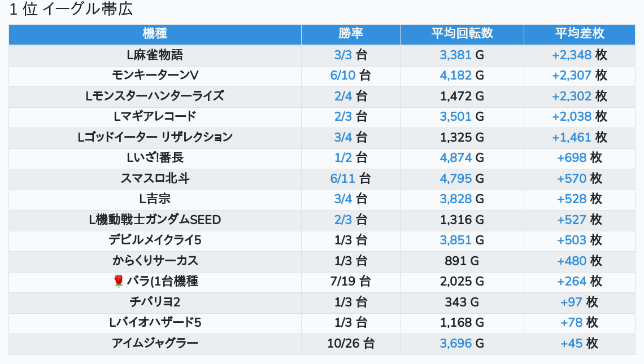This screenshot has width=644, height=364.
Task: Click the 6/10 win rate link
Action: [x=343, y=76]
